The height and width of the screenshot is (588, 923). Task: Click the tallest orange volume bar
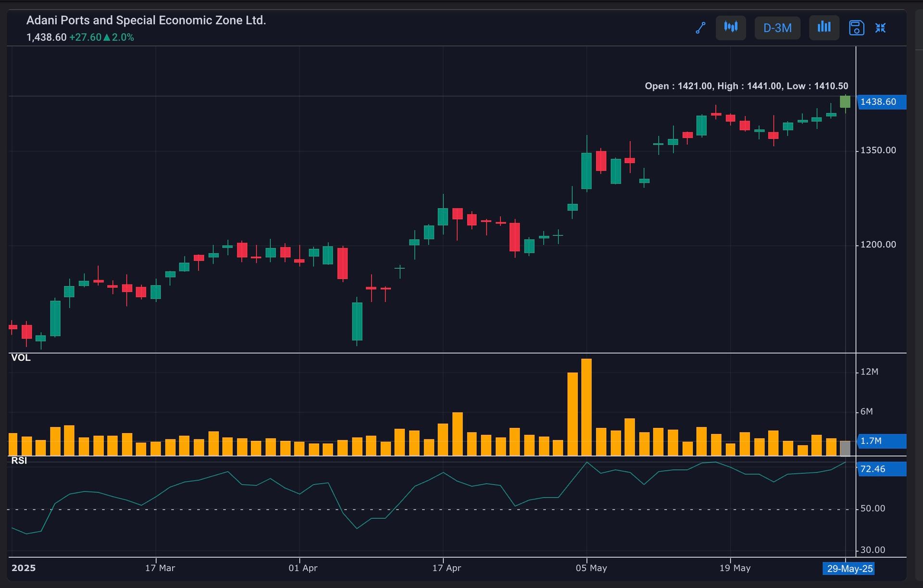click(586, 407)
